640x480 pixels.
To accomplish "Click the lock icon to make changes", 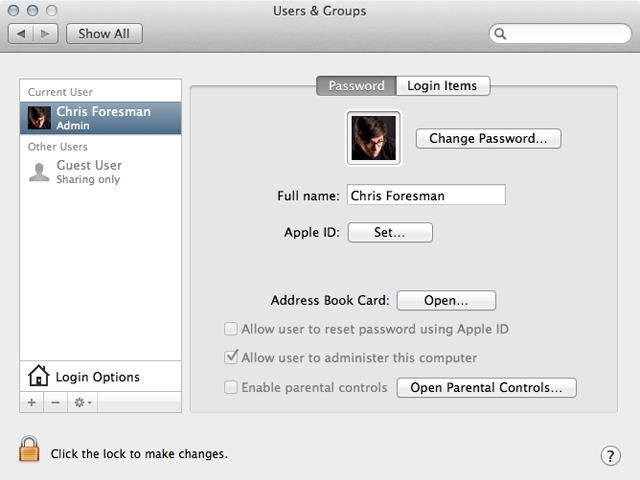I will (x=29, y=449).
